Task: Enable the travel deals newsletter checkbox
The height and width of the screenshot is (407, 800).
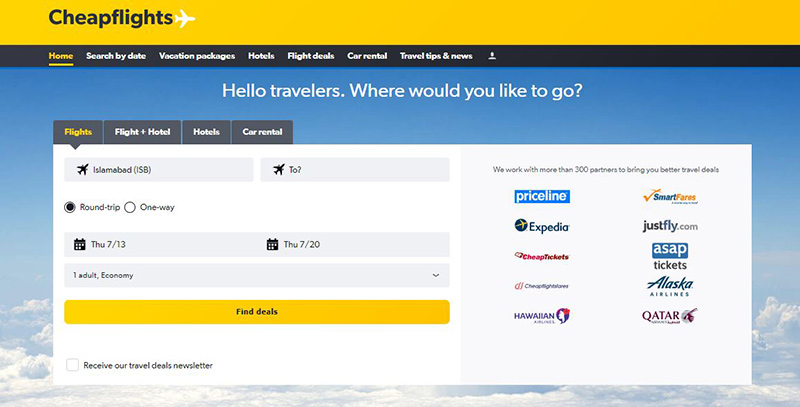Action: click(72, 365)
